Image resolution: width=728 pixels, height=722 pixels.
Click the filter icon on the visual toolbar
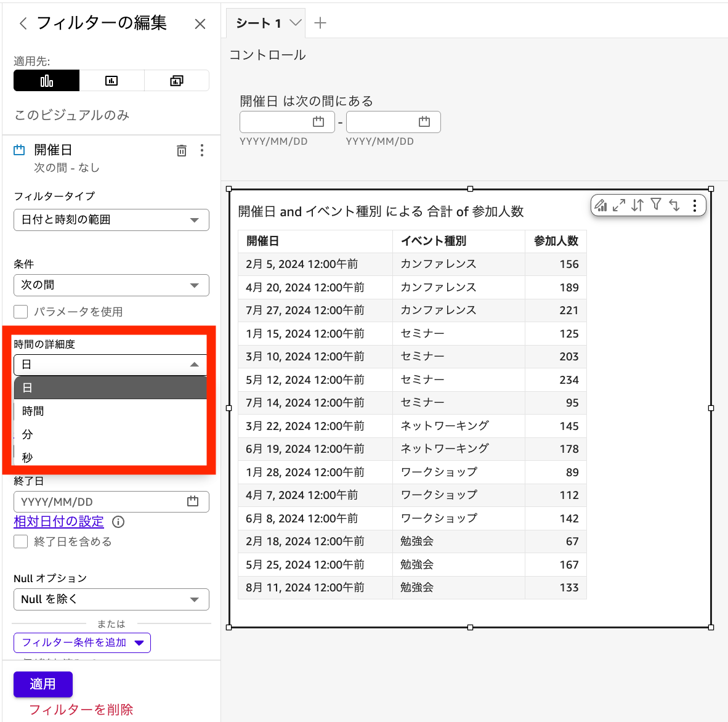tap(657, 205)
